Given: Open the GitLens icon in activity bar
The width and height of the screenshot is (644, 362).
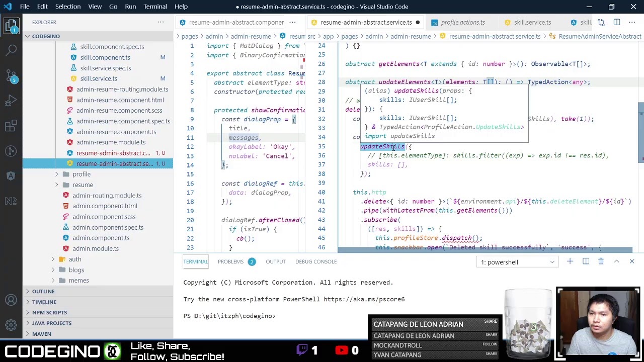Looking at the screenshot, I should pos(11,151).
